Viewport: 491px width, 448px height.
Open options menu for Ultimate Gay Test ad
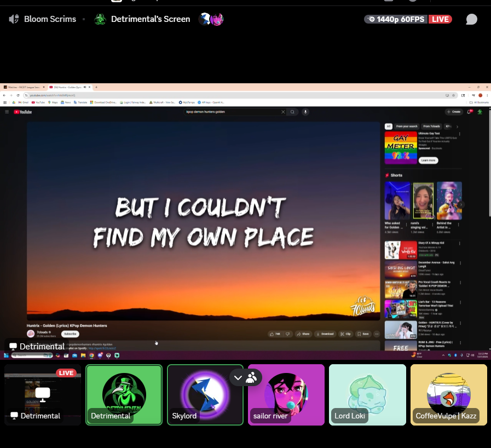tap(460, 134)
